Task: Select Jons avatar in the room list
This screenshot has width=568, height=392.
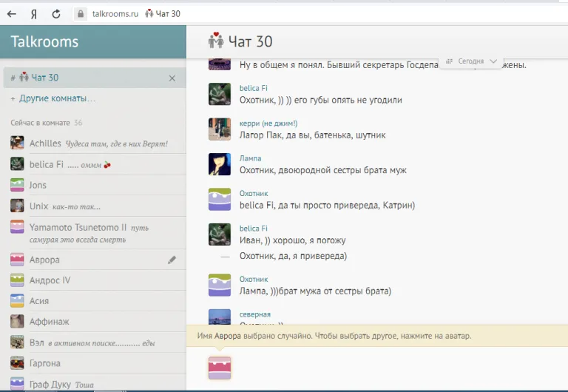Action: click(x=17, y=185)
